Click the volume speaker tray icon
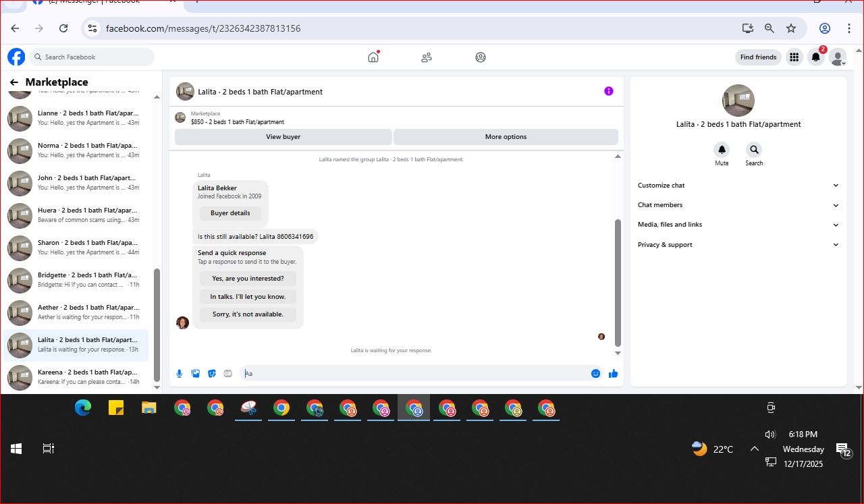The width and height of the screenshot is (864, 504). click(x=770, y=435)
